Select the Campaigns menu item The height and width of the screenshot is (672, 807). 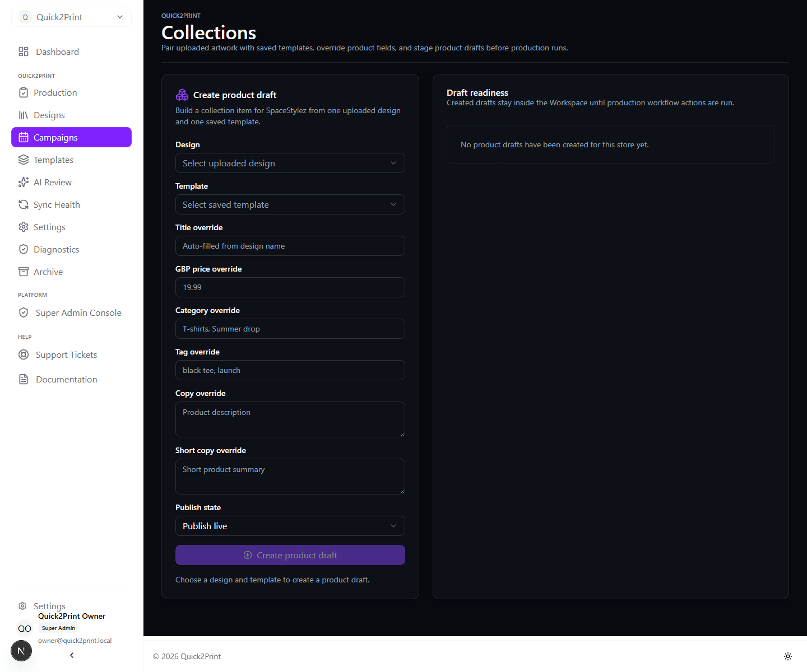click(x=71, y=137)
